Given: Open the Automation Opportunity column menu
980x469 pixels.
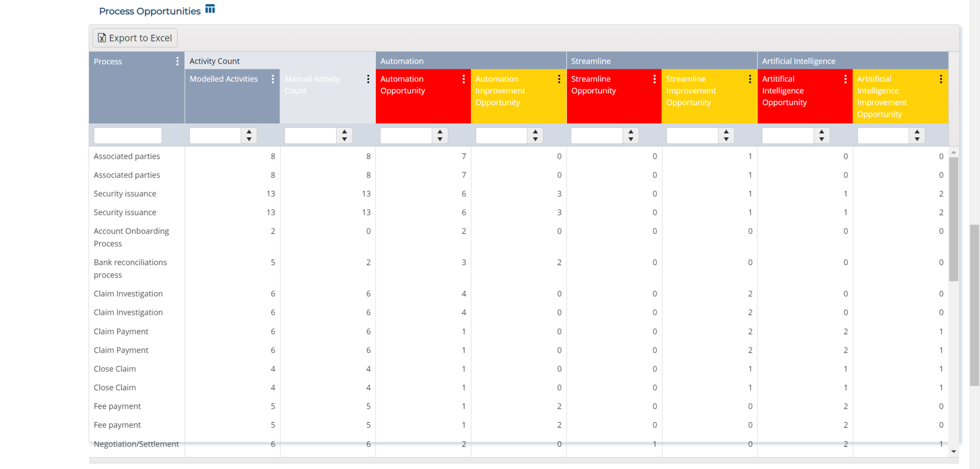Looking at the screenshot, I should click(x=463, y=79).
